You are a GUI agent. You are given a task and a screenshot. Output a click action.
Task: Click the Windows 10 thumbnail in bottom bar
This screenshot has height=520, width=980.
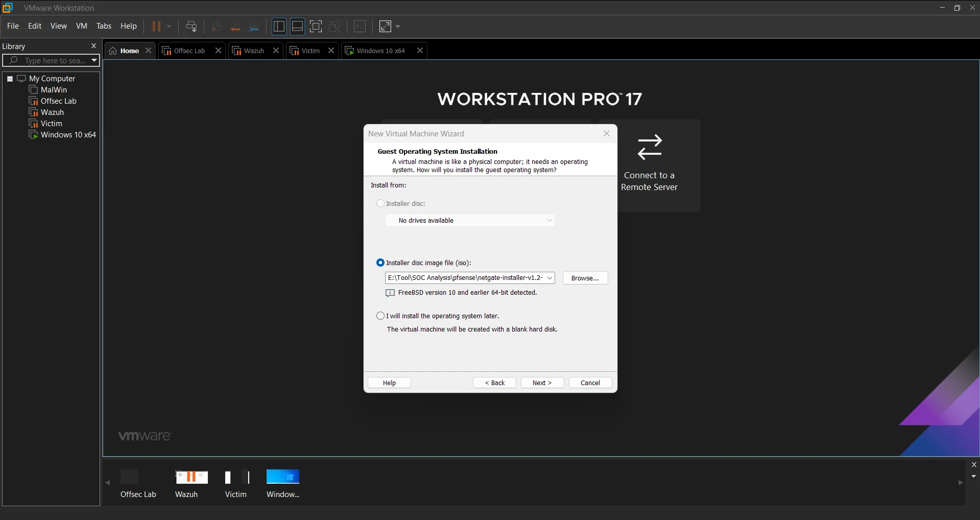pyautogui.click(x=283, y=483)
